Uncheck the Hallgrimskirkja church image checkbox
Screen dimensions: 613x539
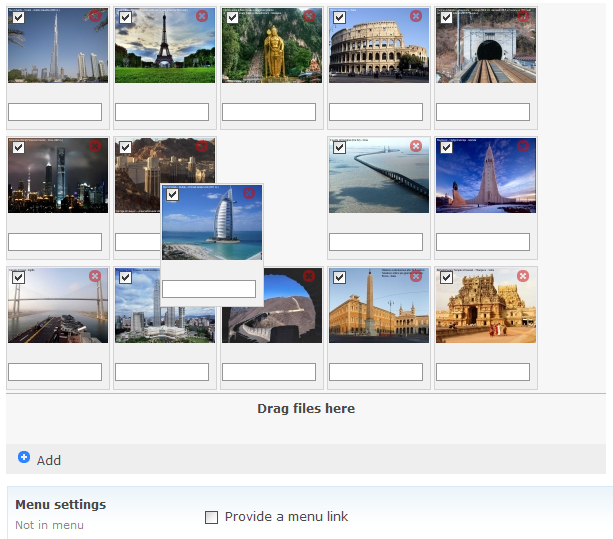pyautogui.click(x=447, y=147)
